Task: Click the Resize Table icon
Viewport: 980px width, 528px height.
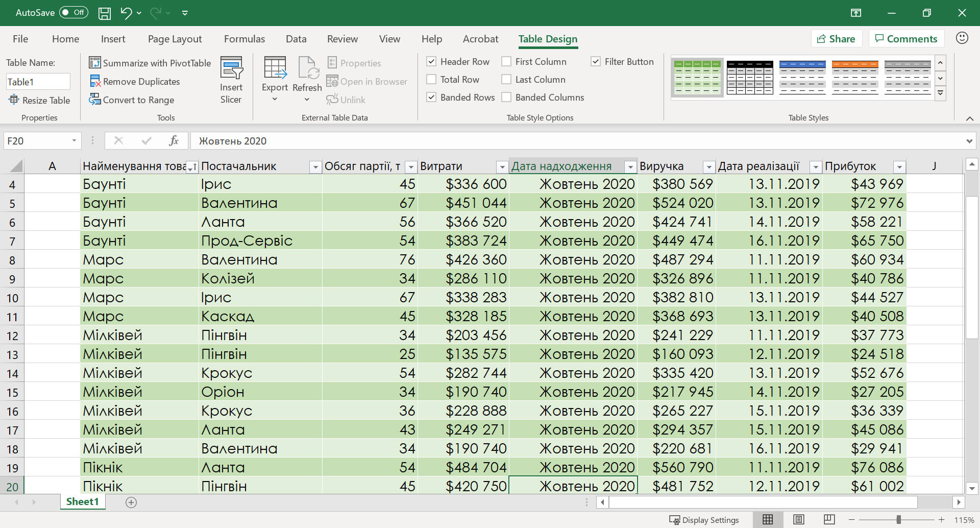Action: (x=14, y=100)
